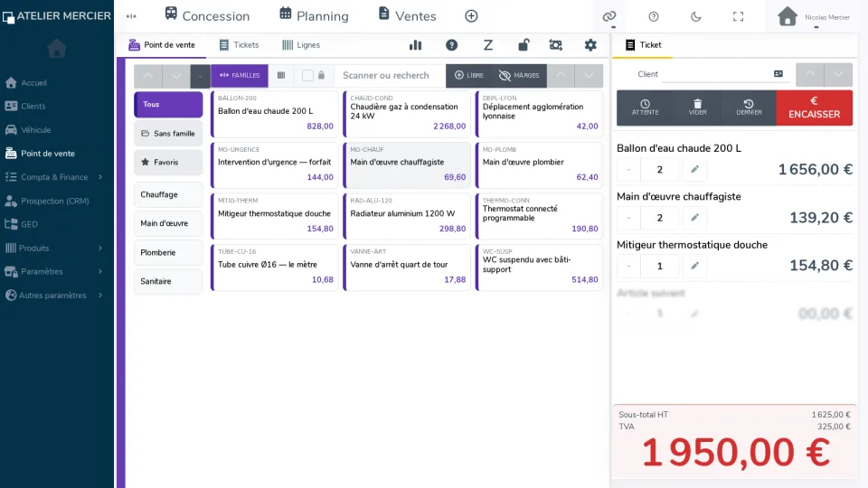Expand the Produits sidebar menu
The width and height of the screenshot is (868, 488).
55,248
